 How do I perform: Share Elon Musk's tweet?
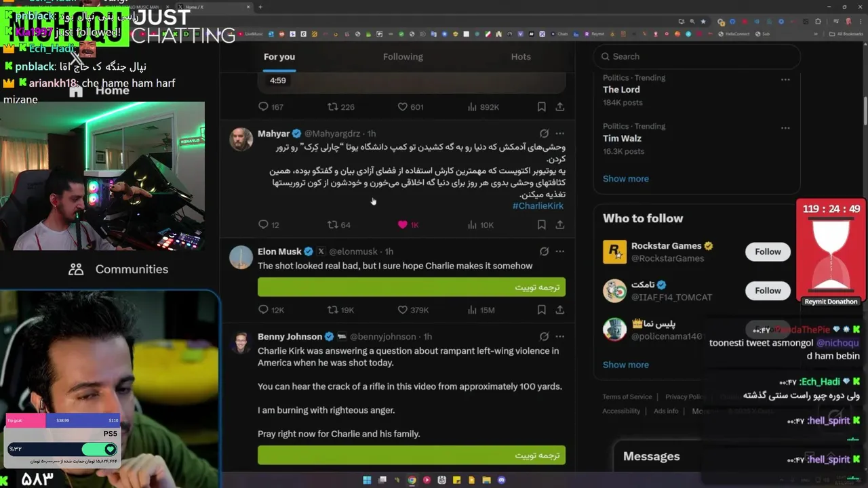pos(560,310)
